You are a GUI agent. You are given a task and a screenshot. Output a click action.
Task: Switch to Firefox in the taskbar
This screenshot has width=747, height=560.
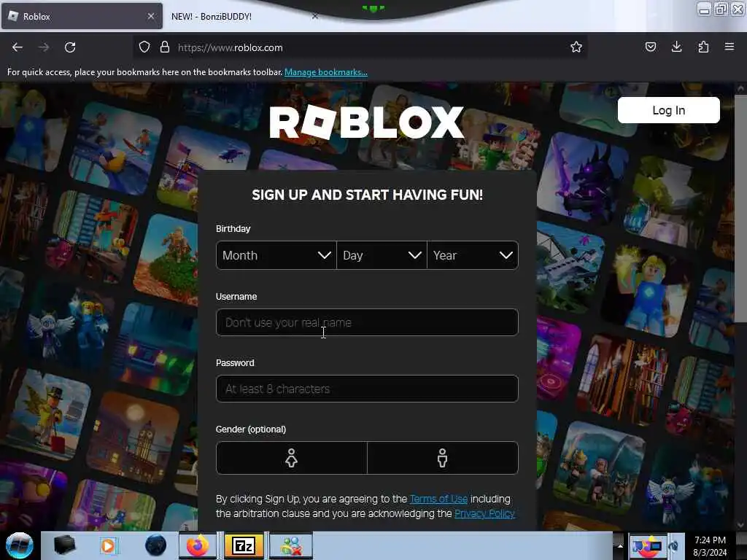[x=197, y=545]
